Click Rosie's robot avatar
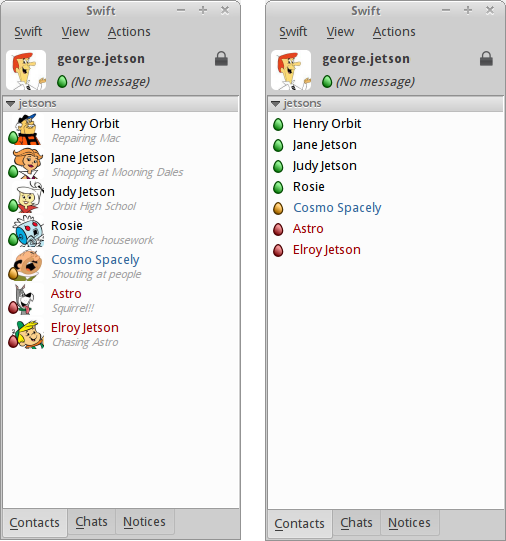The height and width of the screenshot is (541, 506). 27,231
